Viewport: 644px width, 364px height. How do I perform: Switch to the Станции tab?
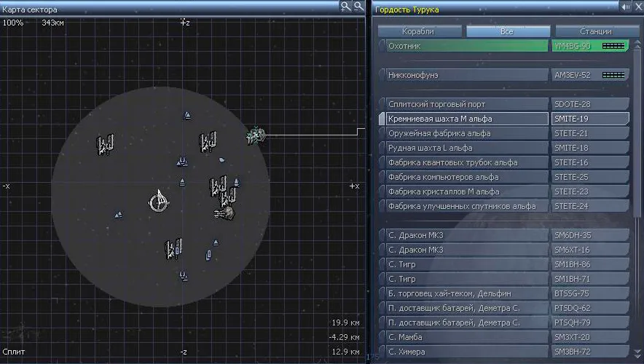594,31
